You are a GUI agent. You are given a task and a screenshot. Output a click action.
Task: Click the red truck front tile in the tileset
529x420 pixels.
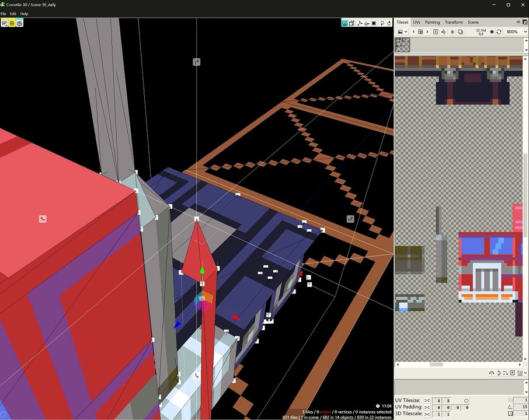[x=487, y=267]
